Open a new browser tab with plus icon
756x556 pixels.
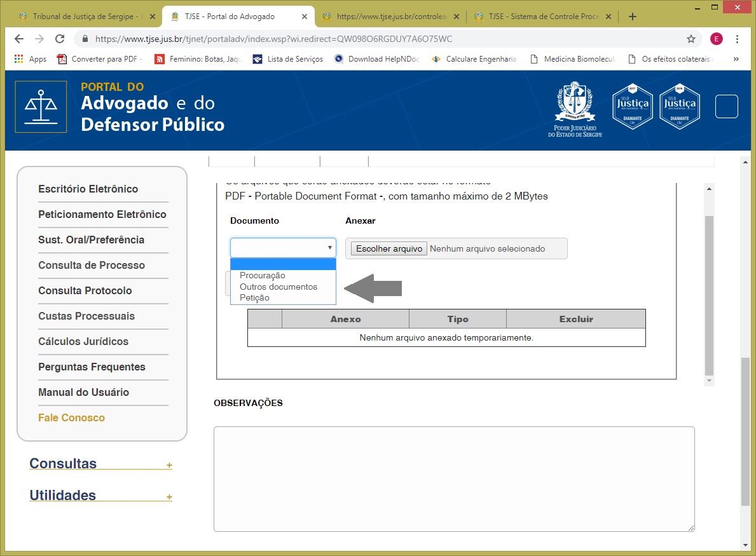(632, 17)
